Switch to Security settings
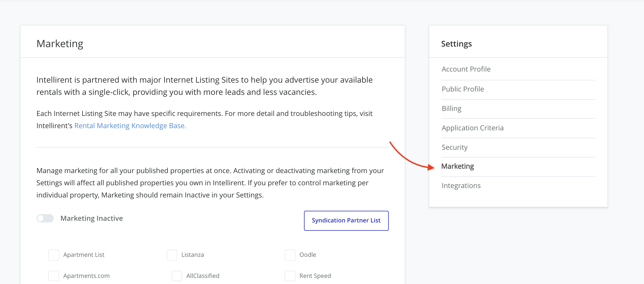Image resolution: width=644 pixels, height=284 pixels. pos(454,147)
